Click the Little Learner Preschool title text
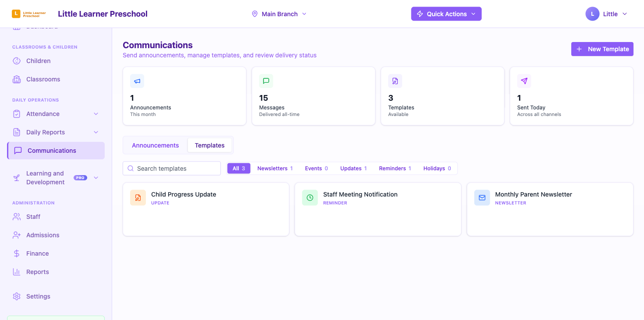 [x=103, y=14]
